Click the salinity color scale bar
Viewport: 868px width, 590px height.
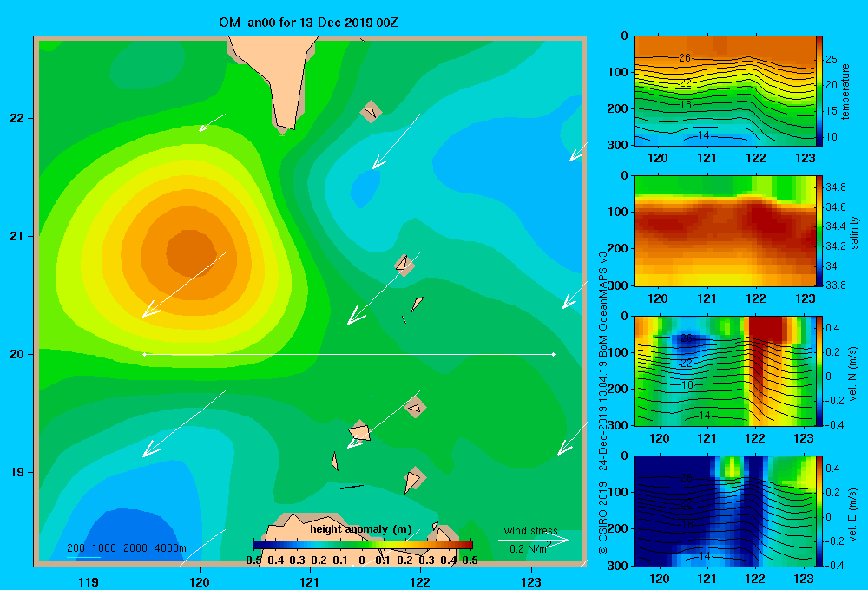pos(819,231)
